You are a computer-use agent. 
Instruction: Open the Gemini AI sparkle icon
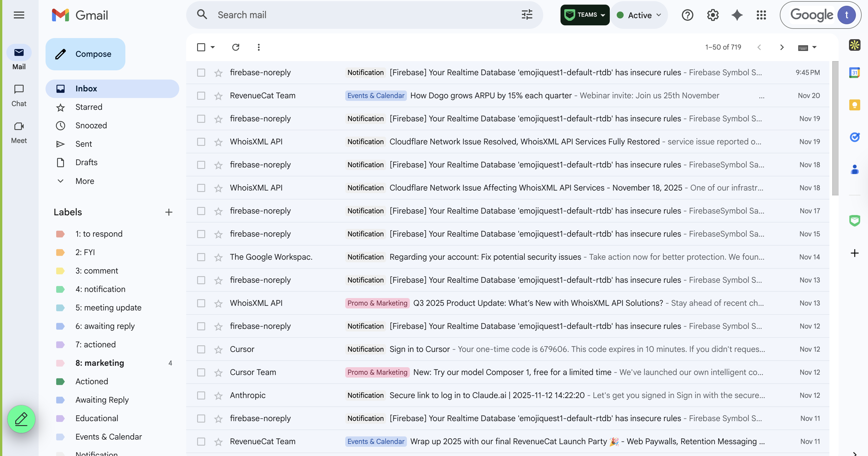[737, 15]
